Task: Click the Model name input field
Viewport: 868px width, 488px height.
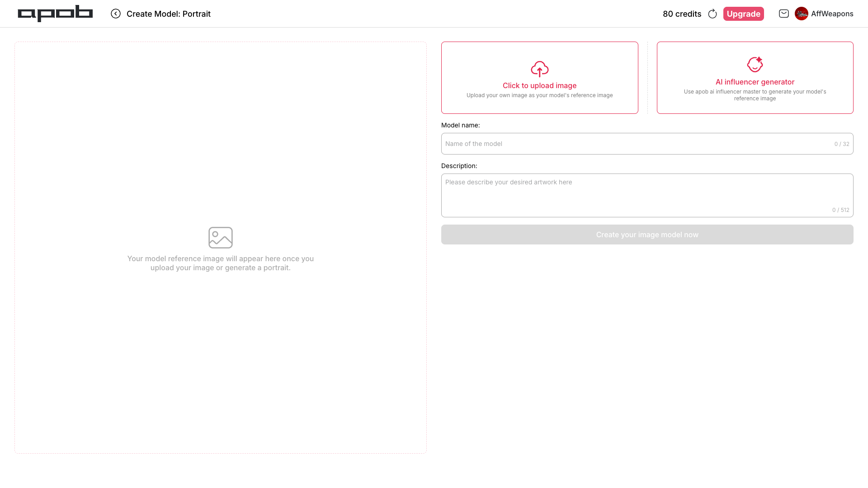Action: point(637,144)
